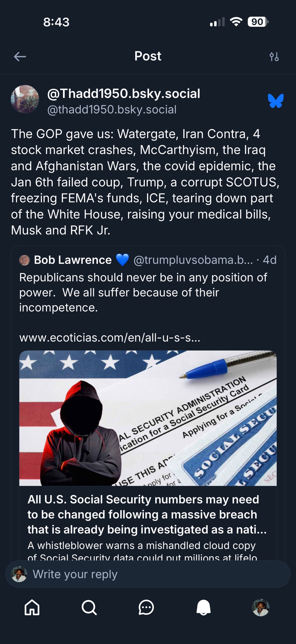The height and width of the screenshot is (644, 296).
Task: Tap the back arrow icon
Action: pyautogui.click(x=20, y=57)
